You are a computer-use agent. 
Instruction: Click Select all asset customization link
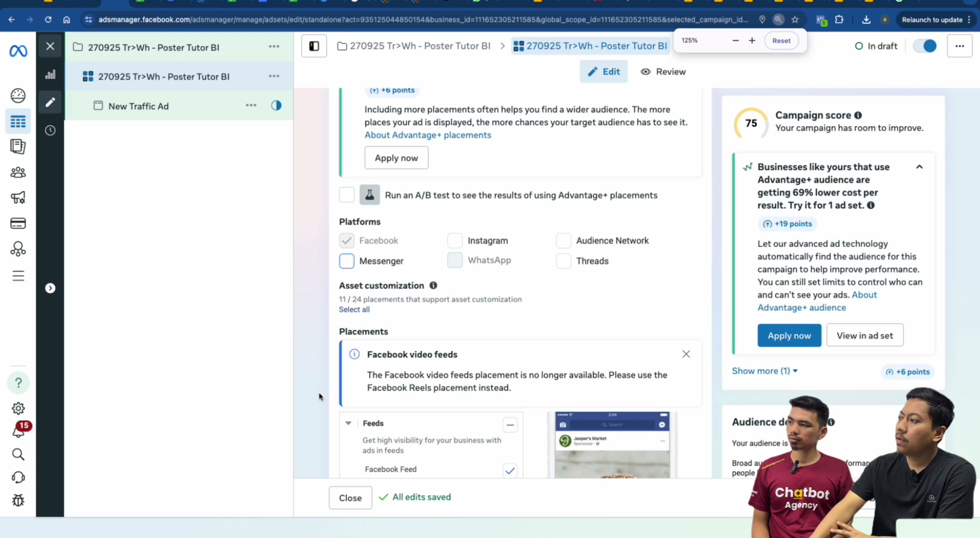click(354, 309)
